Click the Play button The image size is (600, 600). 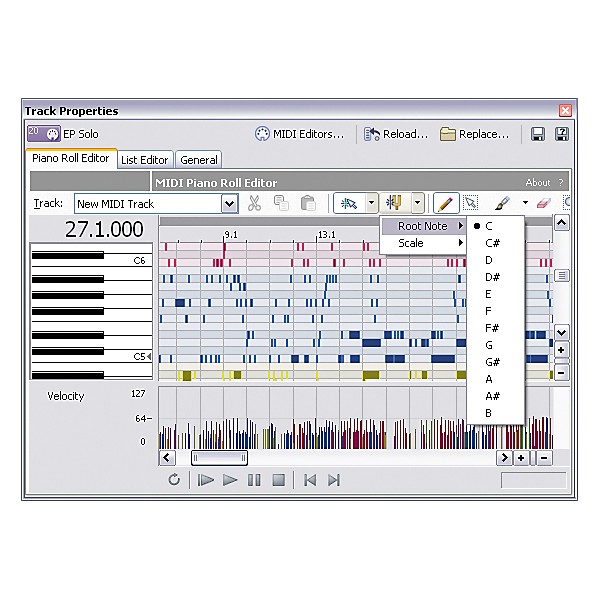230,480
